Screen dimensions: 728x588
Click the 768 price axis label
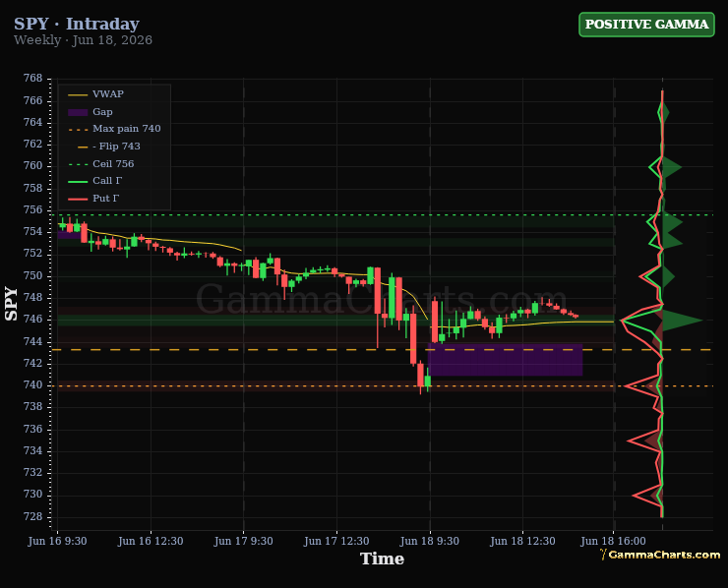tap(32, 78)
